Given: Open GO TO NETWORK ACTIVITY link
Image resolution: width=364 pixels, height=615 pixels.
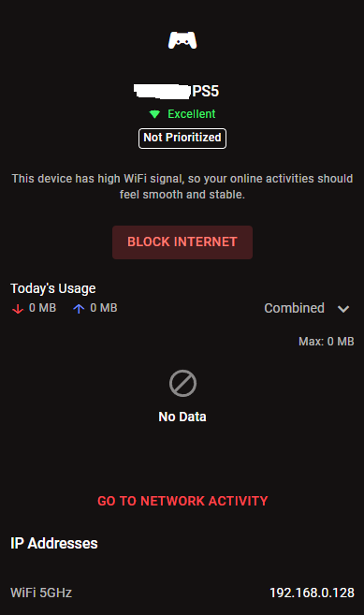Looking at the screenshot, I should 182,501.
